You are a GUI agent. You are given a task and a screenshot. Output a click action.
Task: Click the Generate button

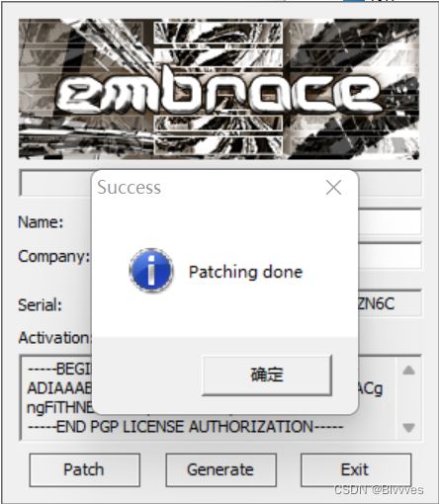pos(220,469)
